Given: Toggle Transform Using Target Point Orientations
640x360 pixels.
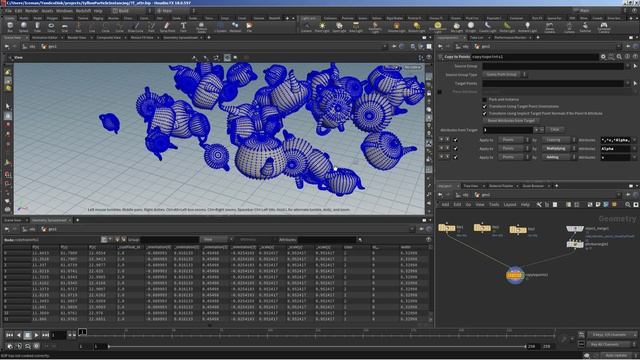Looking at the screenshot, I should 484,107.
